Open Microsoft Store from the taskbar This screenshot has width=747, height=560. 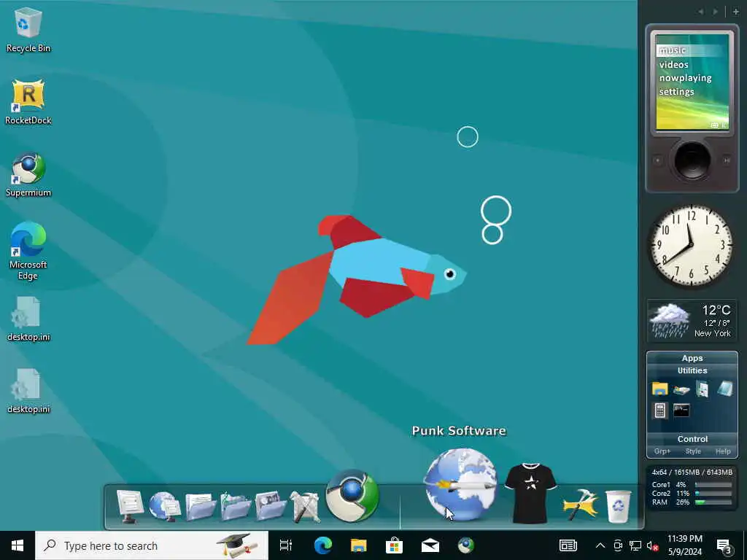[394, 545]
